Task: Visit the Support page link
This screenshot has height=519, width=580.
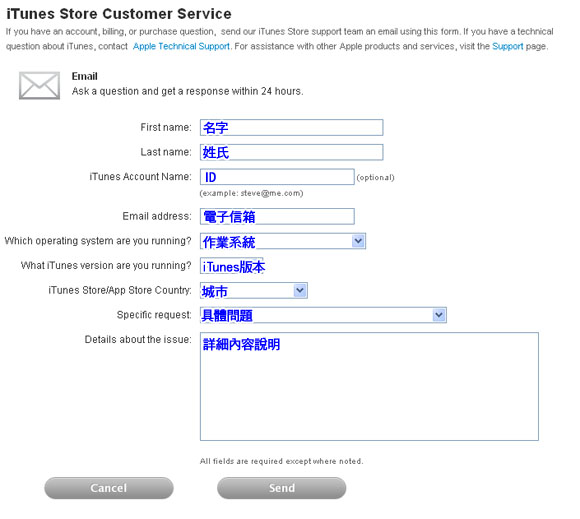Action: point(508,46)
